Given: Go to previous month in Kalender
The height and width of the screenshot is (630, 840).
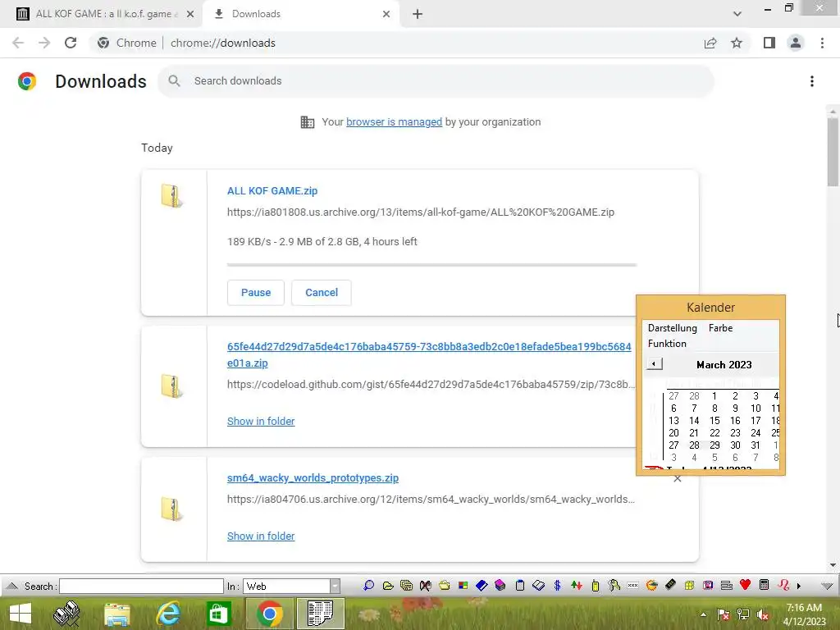Looking at the screenshot, I should [654, 364].
